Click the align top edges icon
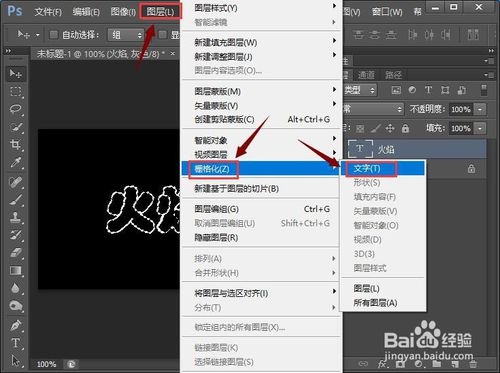The height and width of the screenshot is (373, 500). point(358,34)
